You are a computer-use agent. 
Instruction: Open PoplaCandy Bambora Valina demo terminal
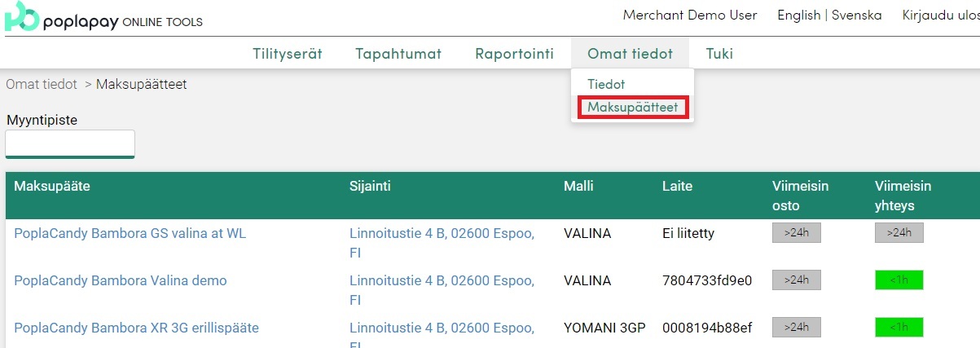pyautogui.click(x=120, y=280)
